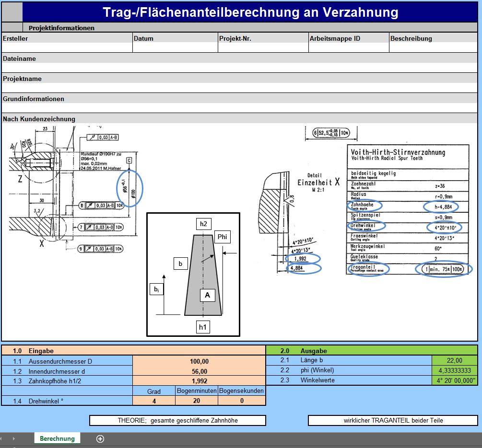
Task: Select the Länge b output cell
Action: pyautogui.click(x=454, y=361)
